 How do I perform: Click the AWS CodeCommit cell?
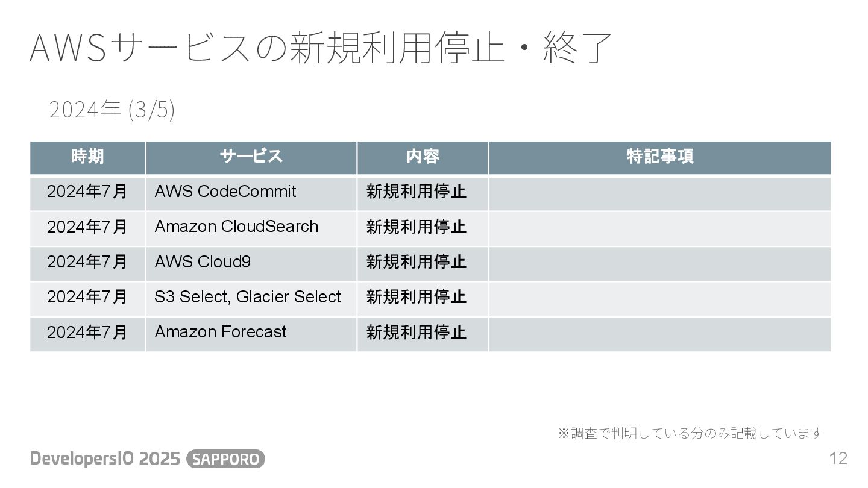[x=251, y=193]
